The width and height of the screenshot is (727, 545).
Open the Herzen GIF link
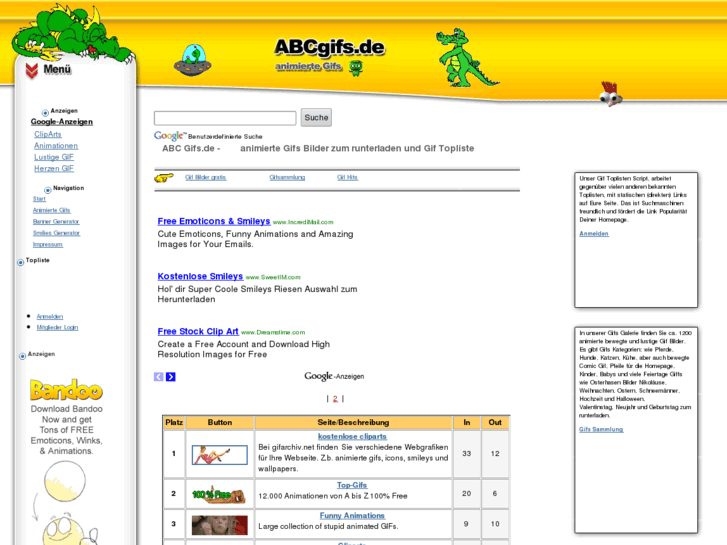point(54,168)
